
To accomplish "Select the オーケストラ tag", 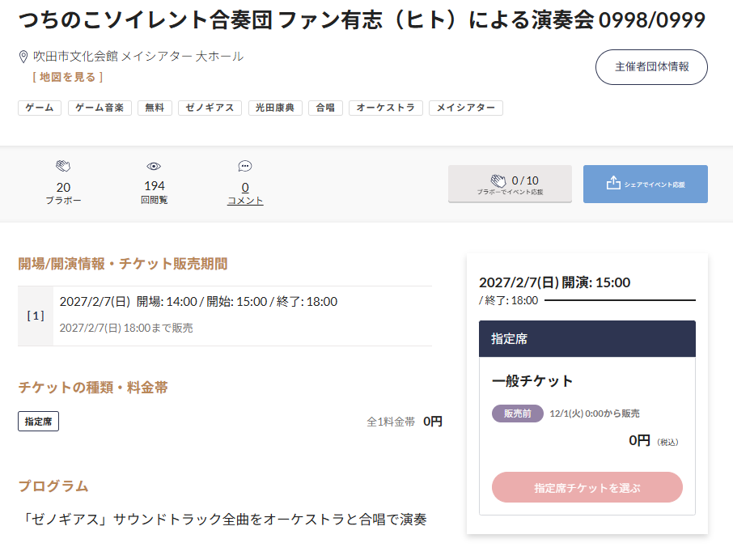I will tap(386, 108).
